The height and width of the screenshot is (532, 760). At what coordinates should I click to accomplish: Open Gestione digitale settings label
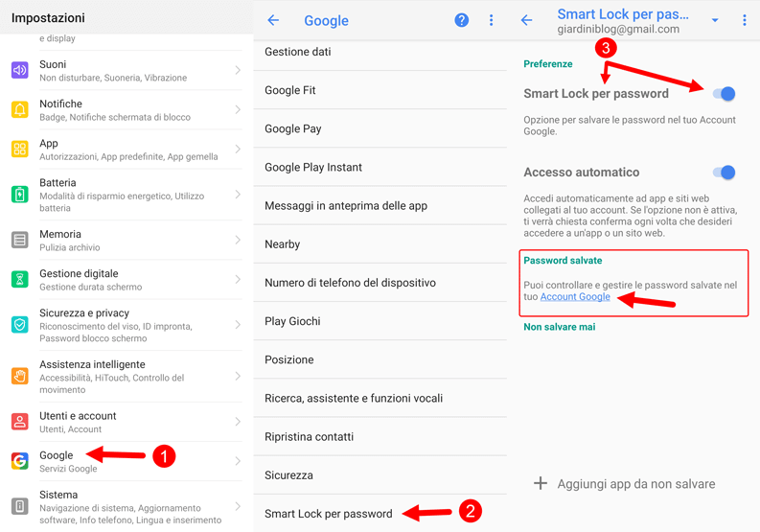tap(79, 273)
